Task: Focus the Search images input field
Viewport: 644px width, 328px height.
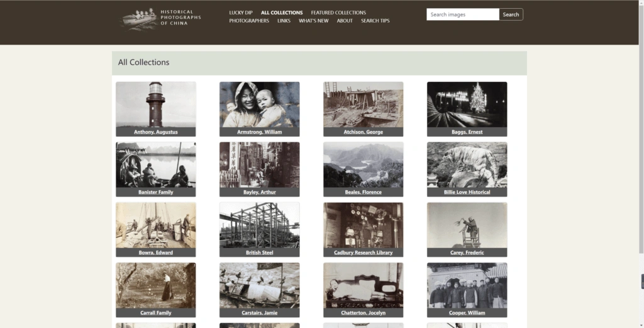Action: point(463,14)
